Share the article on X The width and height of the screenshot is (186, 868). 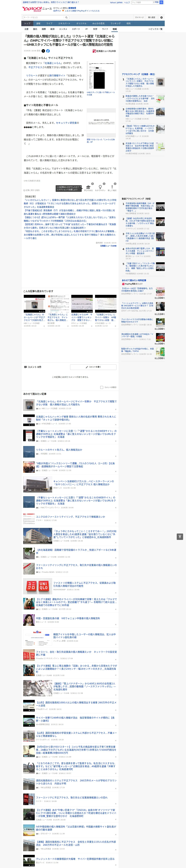click(x=43, y=51)
